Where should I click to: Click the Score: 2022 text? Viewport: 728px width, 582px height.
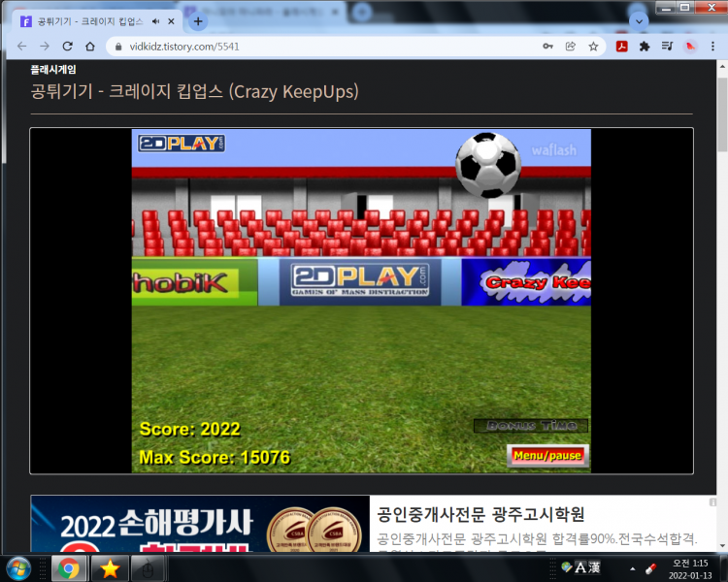pos(190,430)
